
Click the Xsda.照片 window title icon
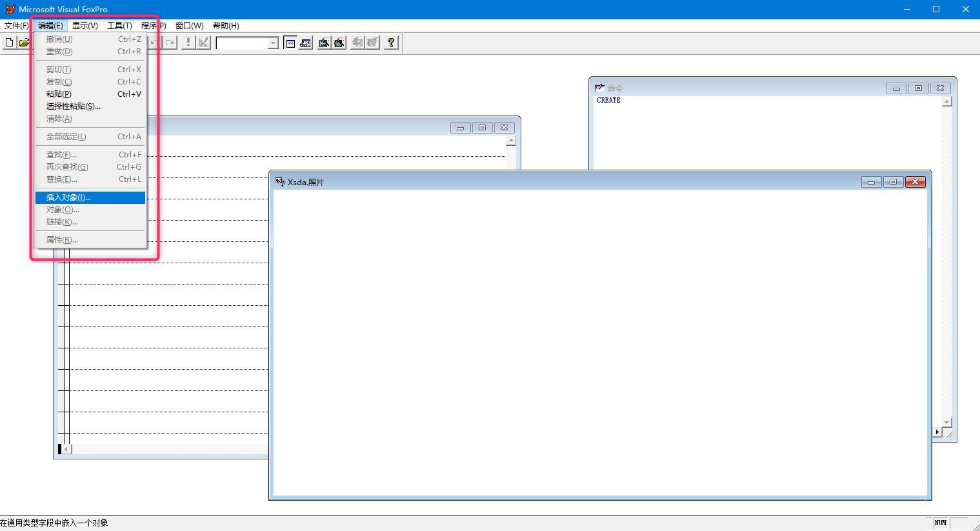tap(280, 182)
